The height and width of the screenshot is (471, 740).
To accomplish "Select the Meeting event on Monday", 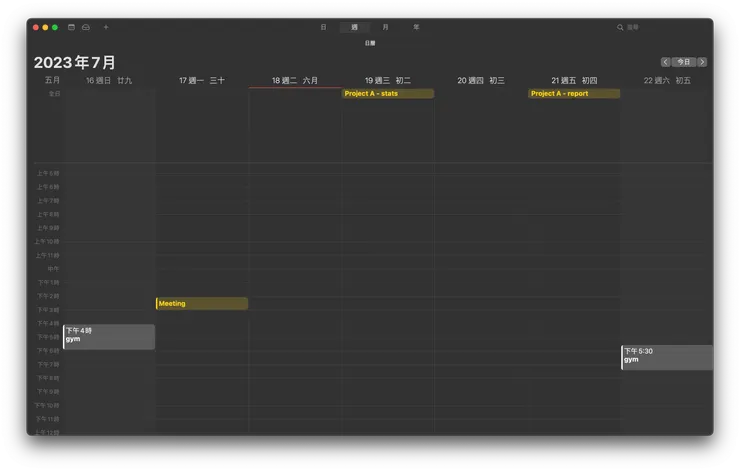I will (x=202, y=303).
